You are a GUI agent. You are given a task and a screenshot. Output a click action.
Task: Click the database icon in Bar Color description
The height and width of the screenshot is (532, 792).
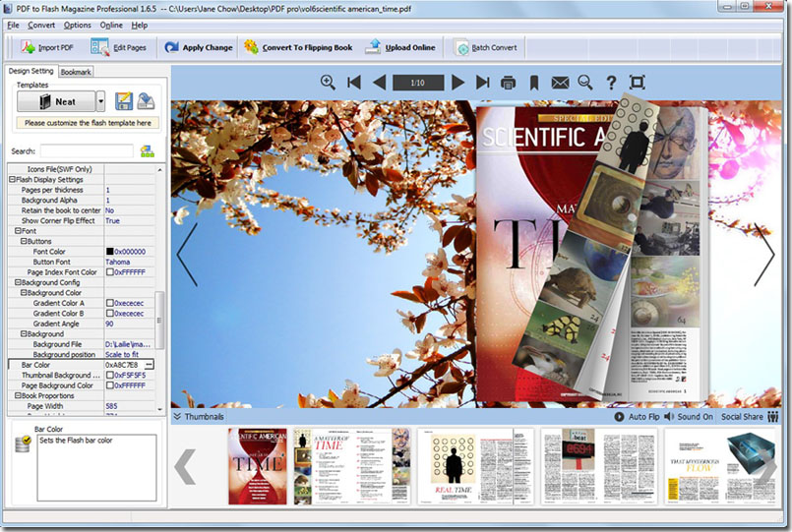tap(23, 443)
